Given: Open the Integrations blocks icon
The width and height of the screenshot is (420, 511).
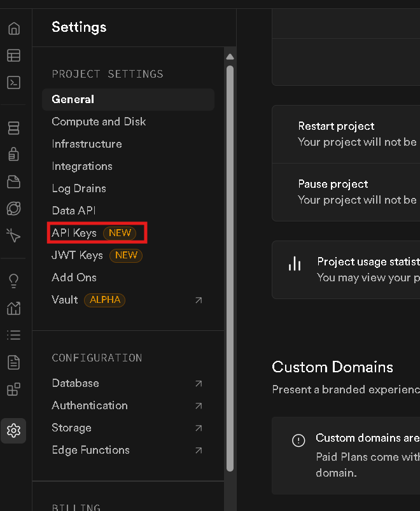Looking at the screenshot, I should coord(13,389).
